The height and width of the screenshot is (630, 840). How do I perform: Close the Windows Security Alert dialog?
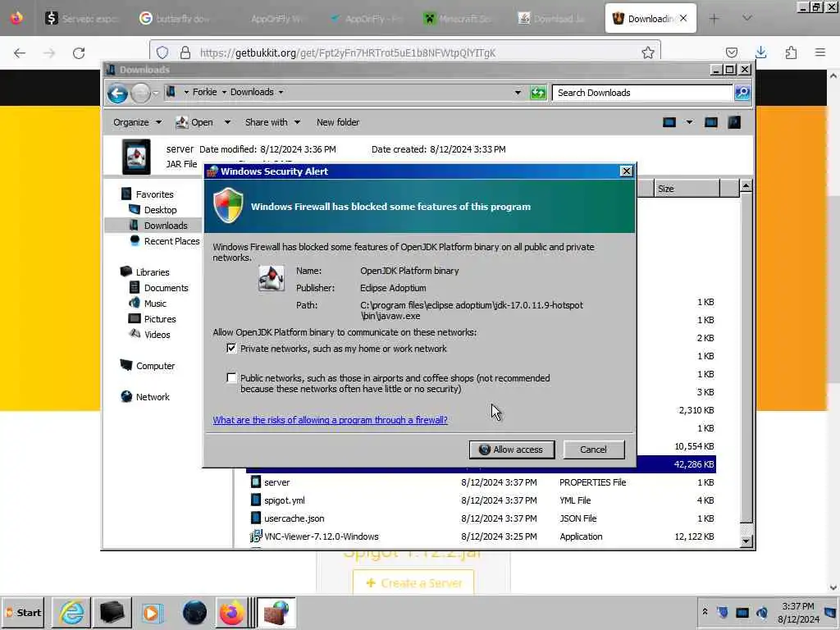626,171
